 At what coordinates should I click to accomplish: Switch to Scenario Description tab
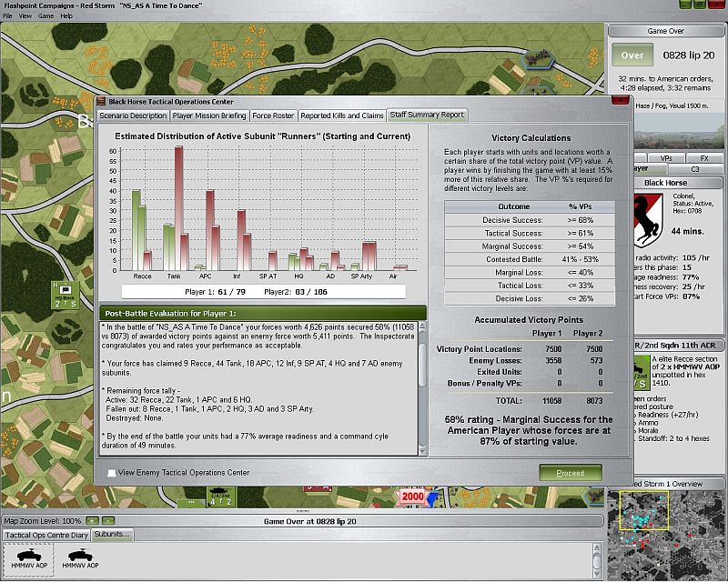133,115
